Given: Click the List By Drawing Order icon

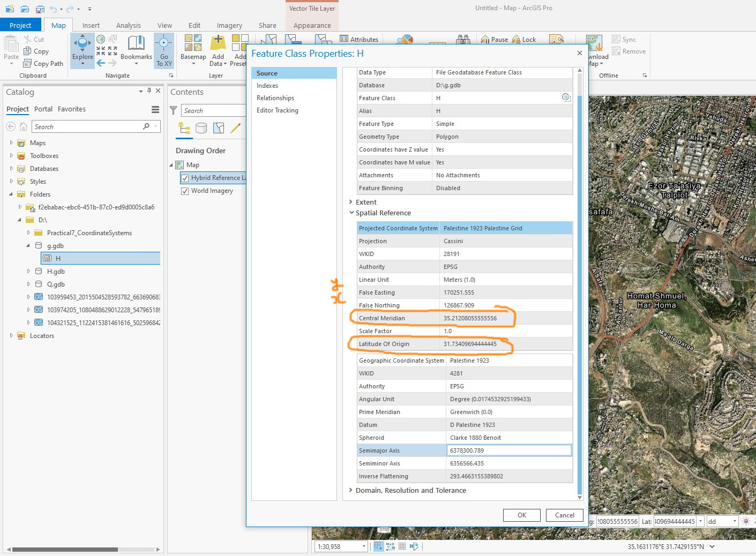Looking at the screenshot, I should click(184, 128).
